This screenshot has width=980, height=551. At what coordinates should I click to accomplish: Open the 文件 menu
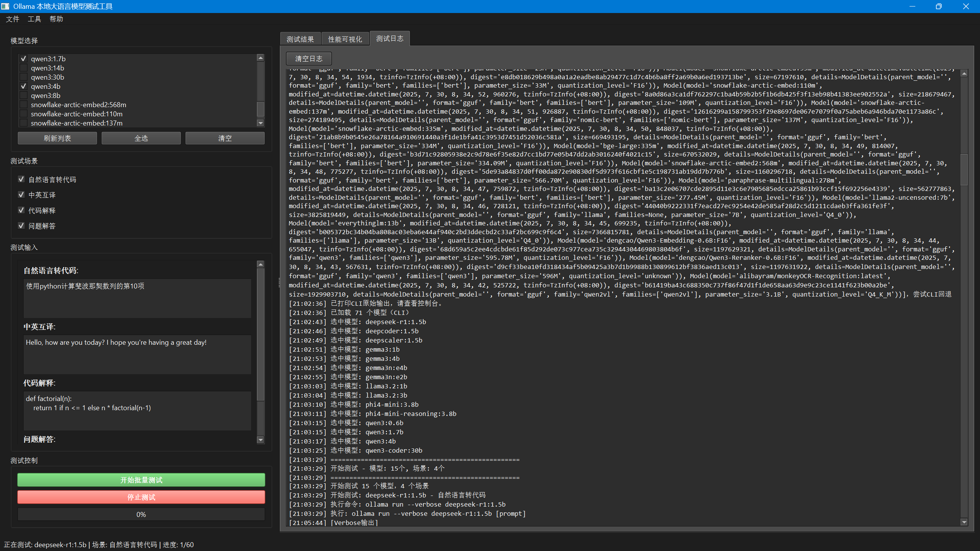click(x=12, y=19)
